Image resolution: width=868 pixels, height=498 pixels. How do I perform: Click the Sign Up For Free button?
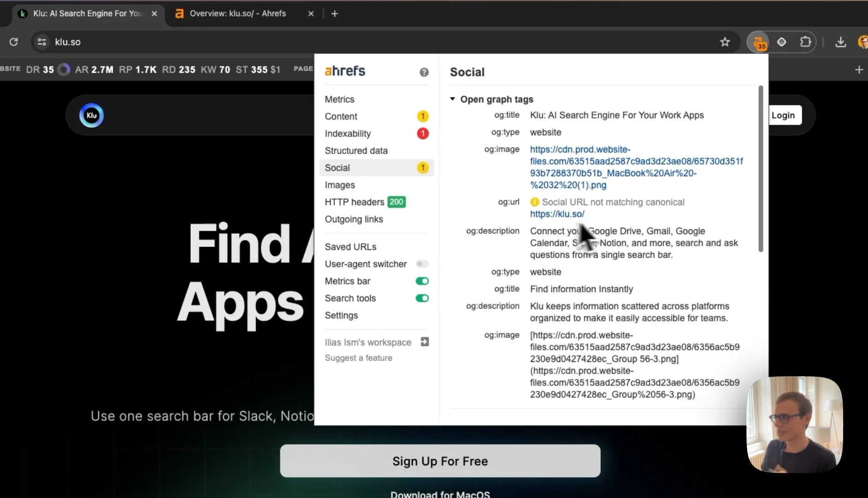tap(440, 461)
